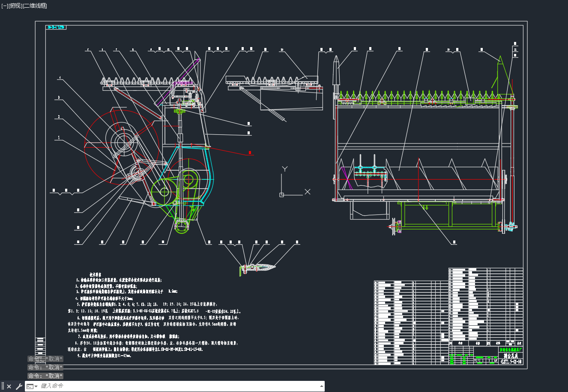568x392 pixels.
Task: Open the 俯视 view controls menu
Action: tap(15, 6)
